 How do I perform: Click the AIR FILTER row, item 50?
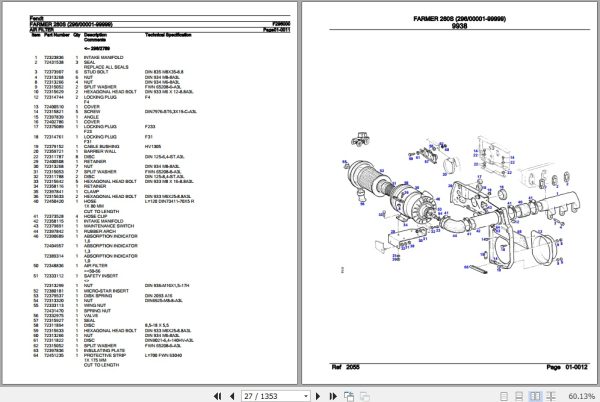coord(70,265)
